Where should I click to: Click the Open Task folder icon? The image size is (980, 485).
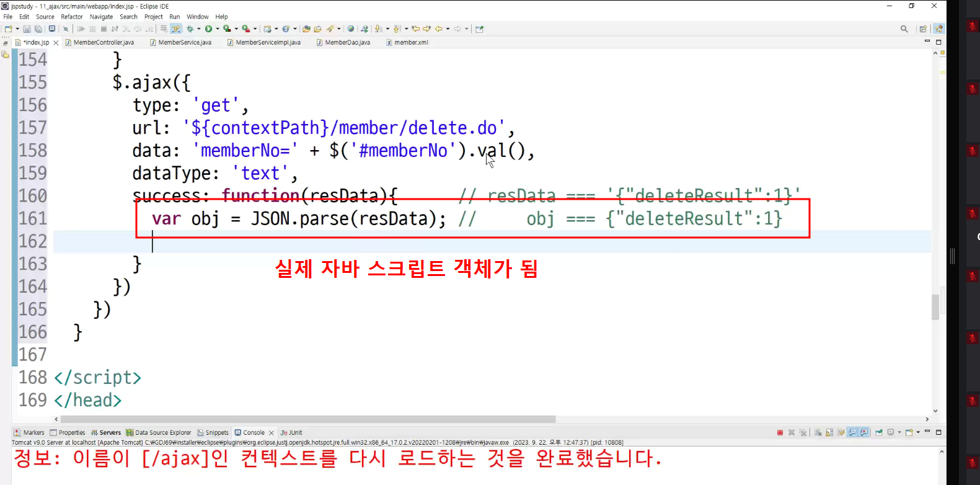click(x=317, y=29)
